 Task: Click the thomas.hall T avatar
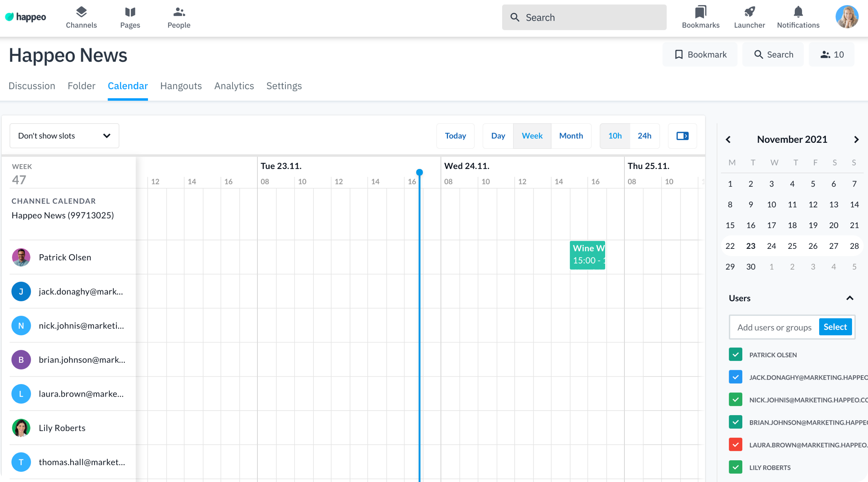21,462
